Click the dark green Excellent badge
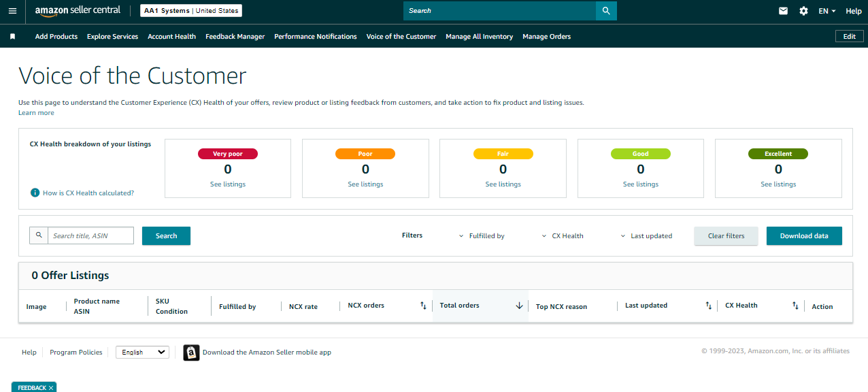This screenshot has width=868, height=392. [778, 154]
